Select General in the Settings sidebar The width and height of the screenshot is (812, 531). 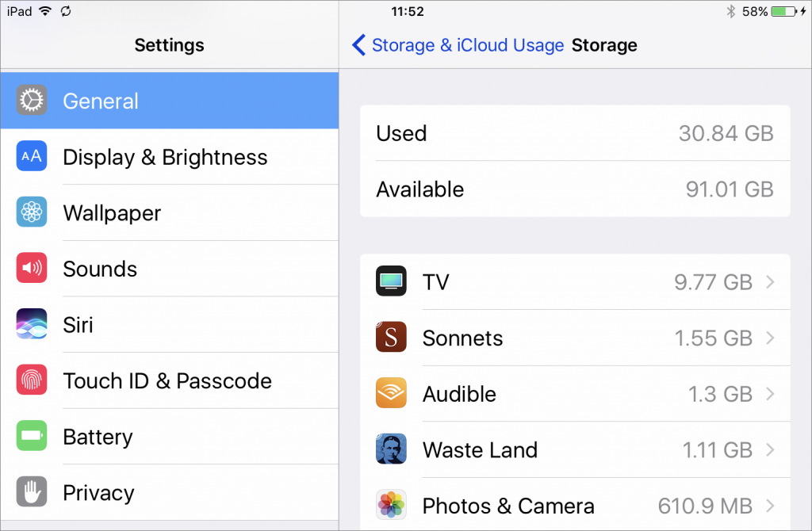pos(100,100)
